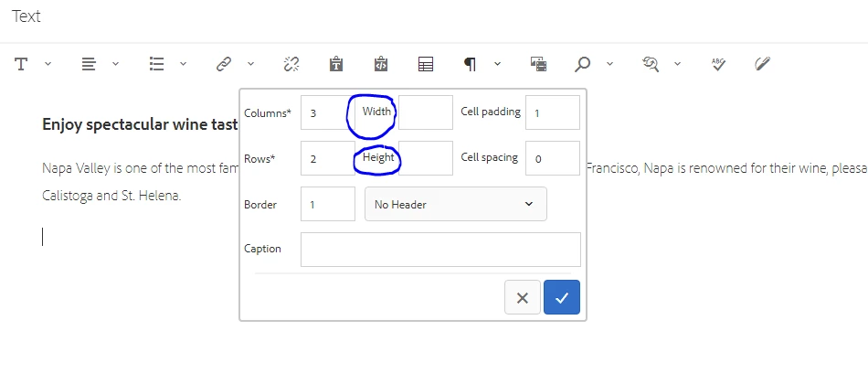This screenshot has width=868, height=384.
Task: Expand the Find dropdown chevron
Action: 610,64
